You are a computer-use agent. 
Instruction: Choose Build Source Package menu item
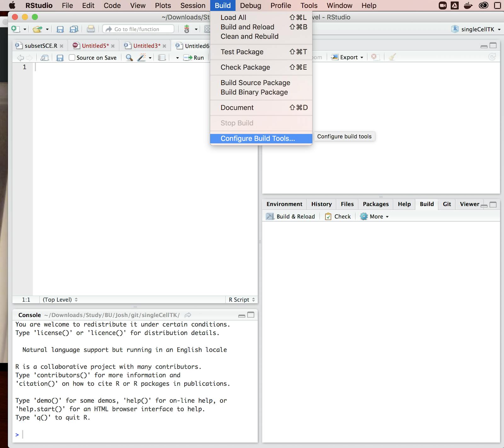tap(261, 83)
